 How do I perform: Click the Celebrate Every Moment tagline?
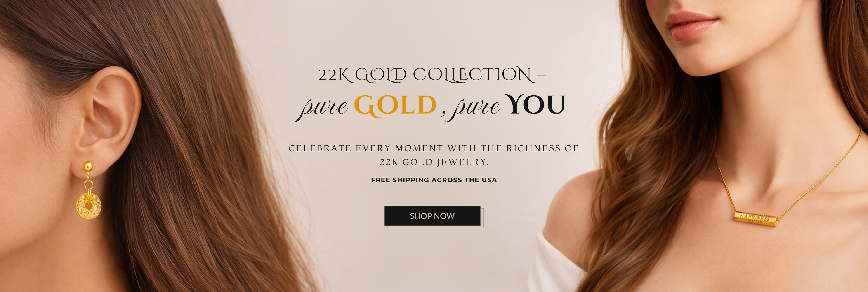pyautogui.click(x=433, y=148)
